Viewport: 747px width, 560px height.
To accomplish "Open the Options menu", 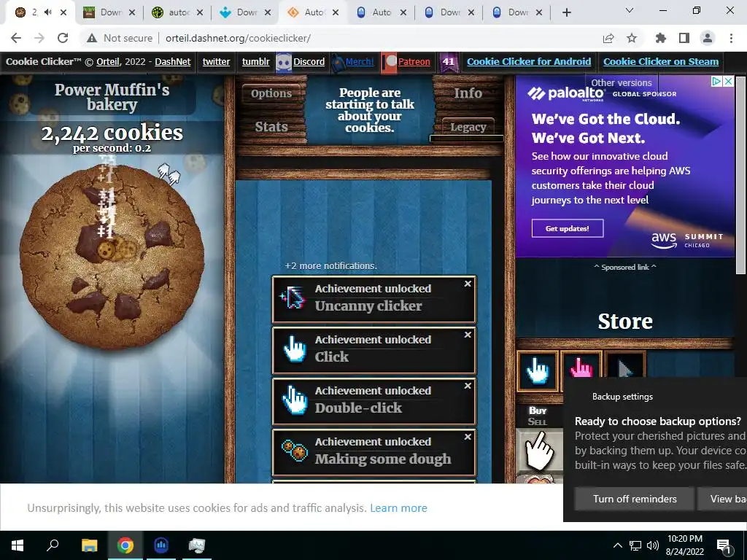I will point(271,93).
